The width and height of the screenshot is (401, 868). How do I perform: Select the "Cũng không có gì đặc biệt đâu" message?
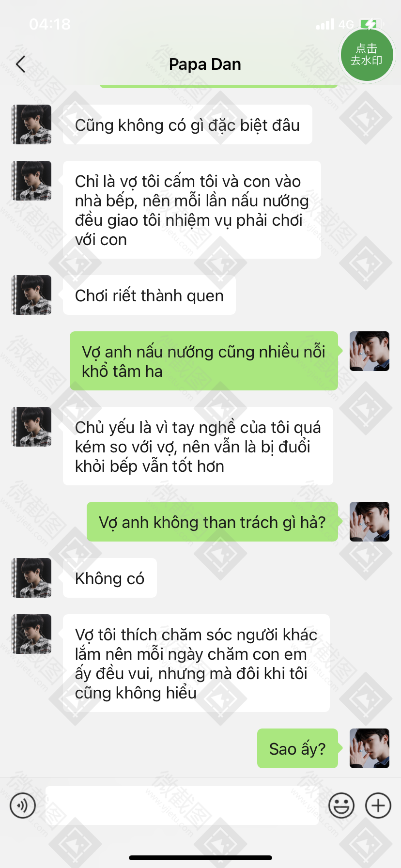(x=187, y=124)
